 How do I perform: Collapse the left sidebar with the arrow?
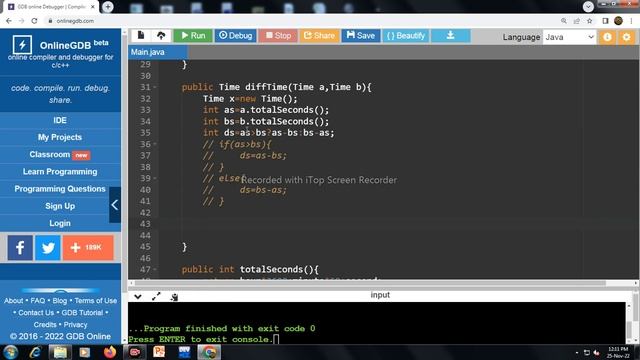pos(115,205)
